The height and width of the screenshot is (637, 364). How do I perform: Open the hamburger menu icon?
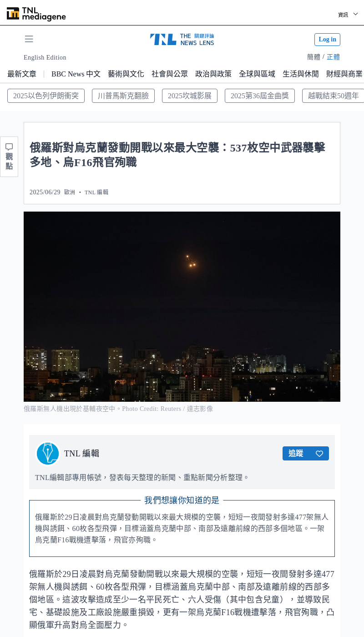[29, 39]
